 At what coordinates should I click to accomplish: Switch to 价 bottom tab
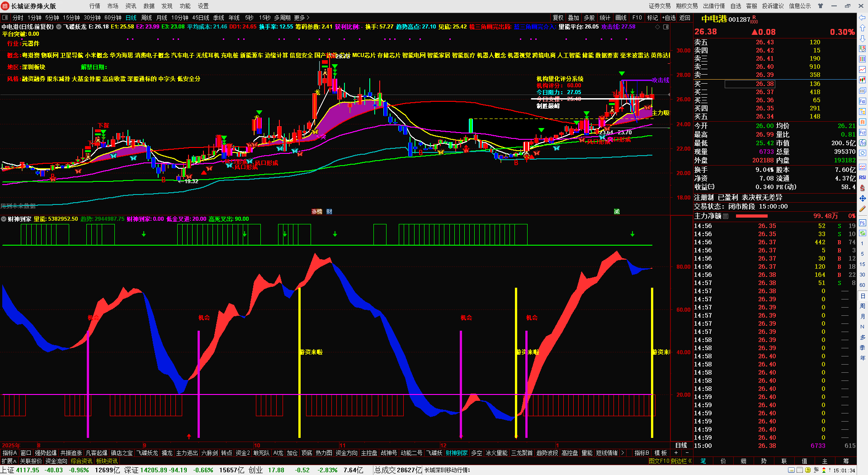[723, 461]
